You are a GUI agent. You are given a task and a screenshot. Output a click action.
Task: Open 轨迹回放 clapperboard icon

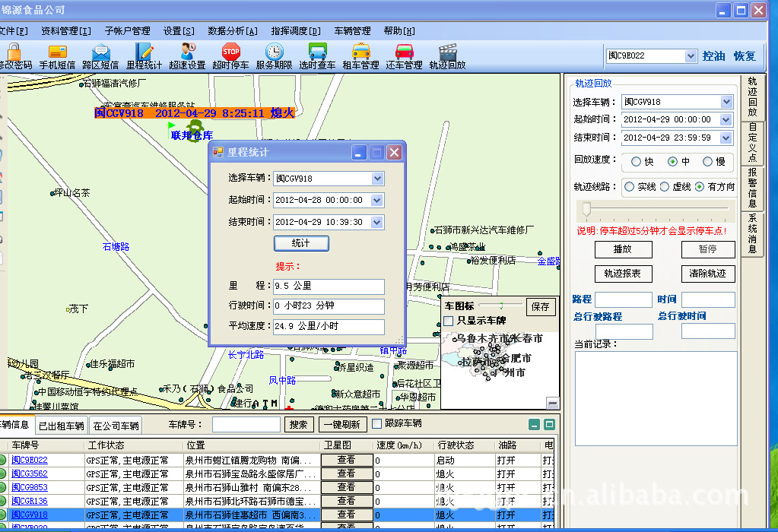(x=447, y=52)
